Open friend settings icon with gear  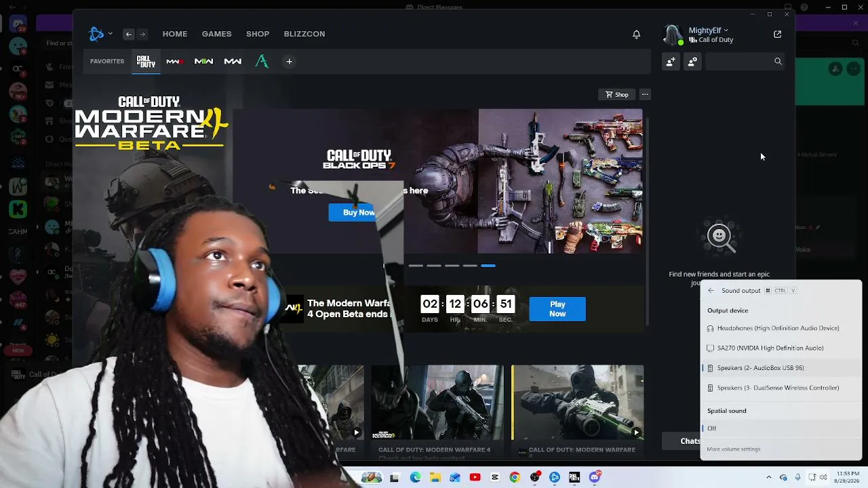(x=692, y=61)
